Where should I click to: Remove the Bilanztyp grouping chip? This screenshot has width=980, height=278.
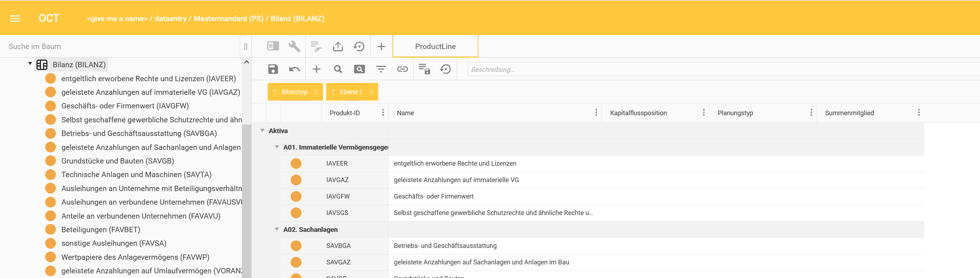click(x=316, y=92)
